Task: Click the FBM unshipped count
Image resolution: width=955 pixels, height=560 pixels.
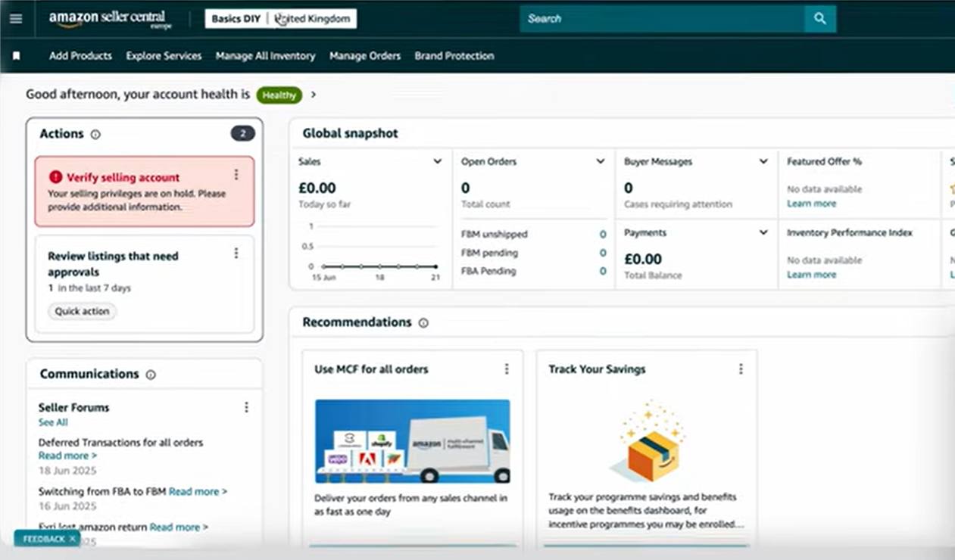Action: [603, 235]
